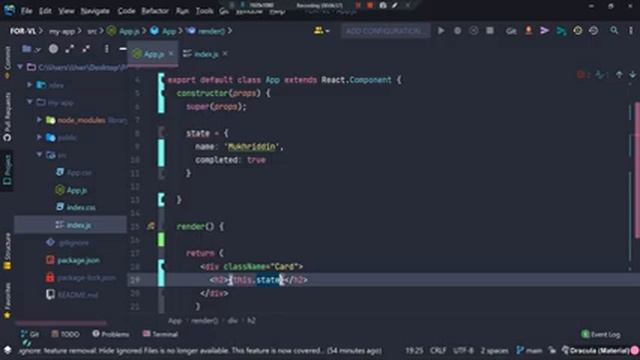
Task: Open the Terminal tool window
Action: (160, 334)
